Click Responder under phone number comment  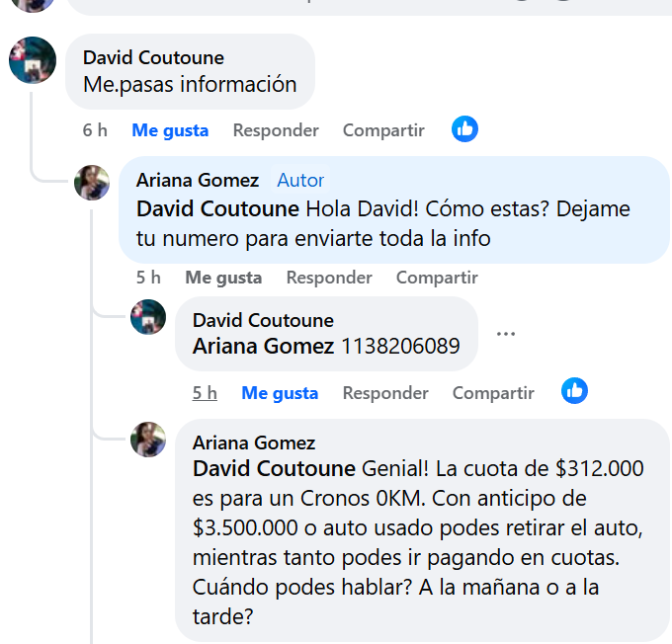[385, 393]
